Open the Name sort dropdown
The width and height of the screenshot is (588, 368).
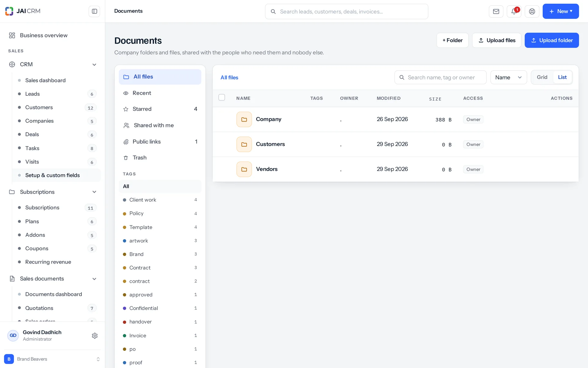tap(508, 77)
